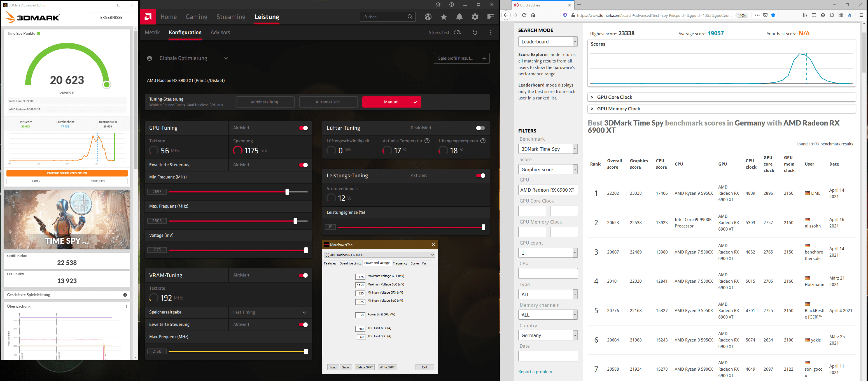Toggle Erweiterte Steuerung under GPU-Tuning

[303, 165]
